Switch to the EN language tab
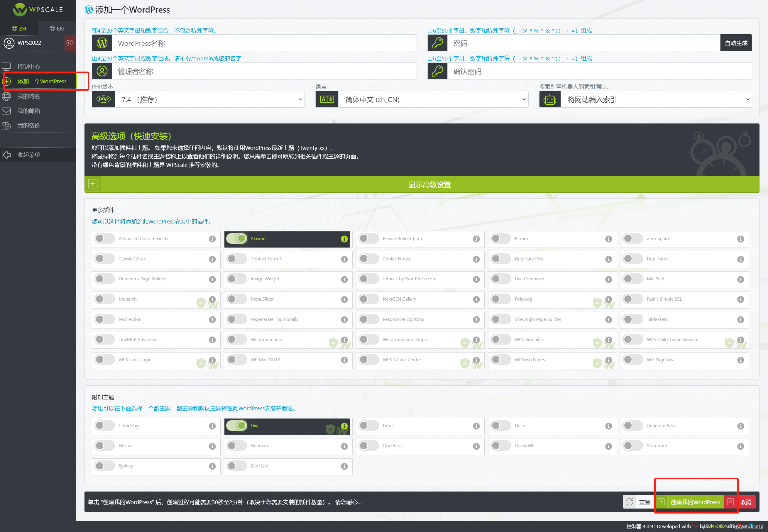Viewport: 768px width, 532px height. point(57,28)
